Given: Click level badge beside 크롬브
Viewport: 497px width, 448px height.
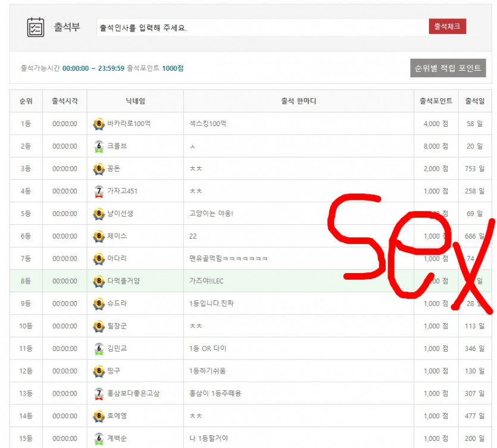Looking at the screenshot, I should tap(99, 146).
